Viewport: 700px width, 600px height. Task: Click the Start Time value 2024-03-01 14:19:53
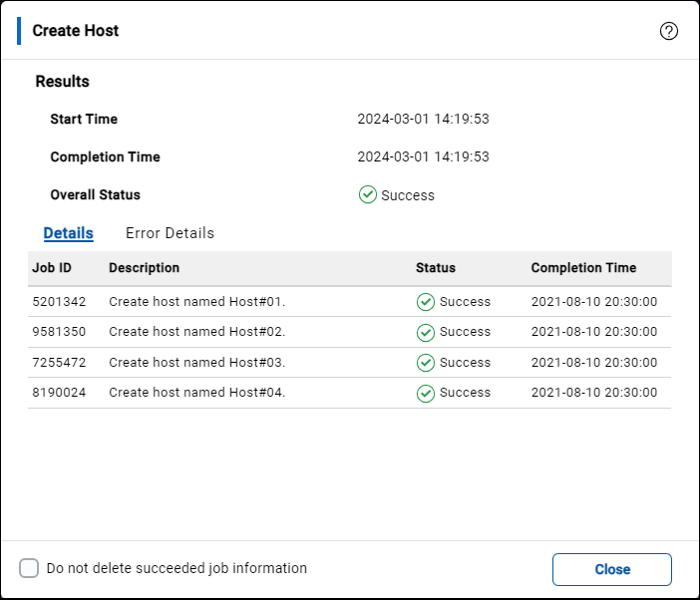[x=423, y=120]
